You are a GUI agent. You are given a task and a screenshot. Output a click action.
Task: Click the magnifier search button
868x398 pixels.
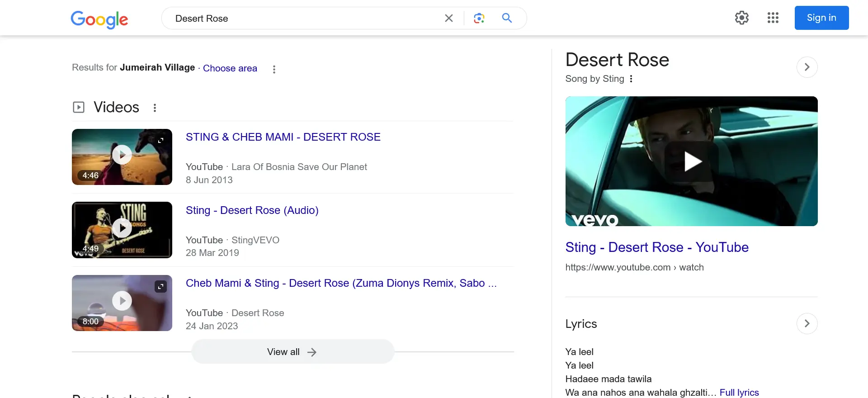coord(507,18)
